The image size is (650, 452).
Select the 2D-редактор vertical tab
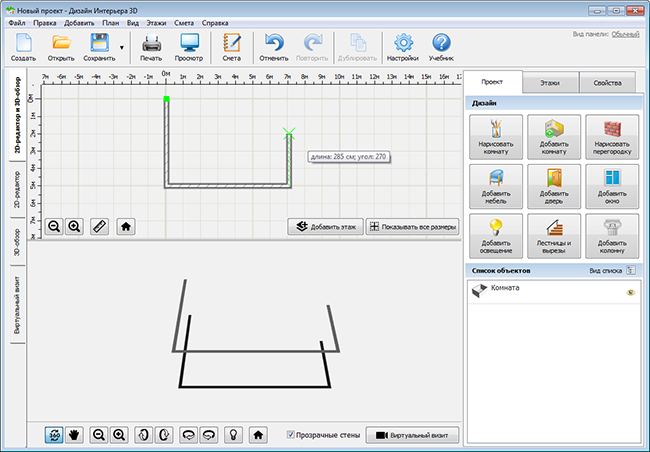point(17,190)
